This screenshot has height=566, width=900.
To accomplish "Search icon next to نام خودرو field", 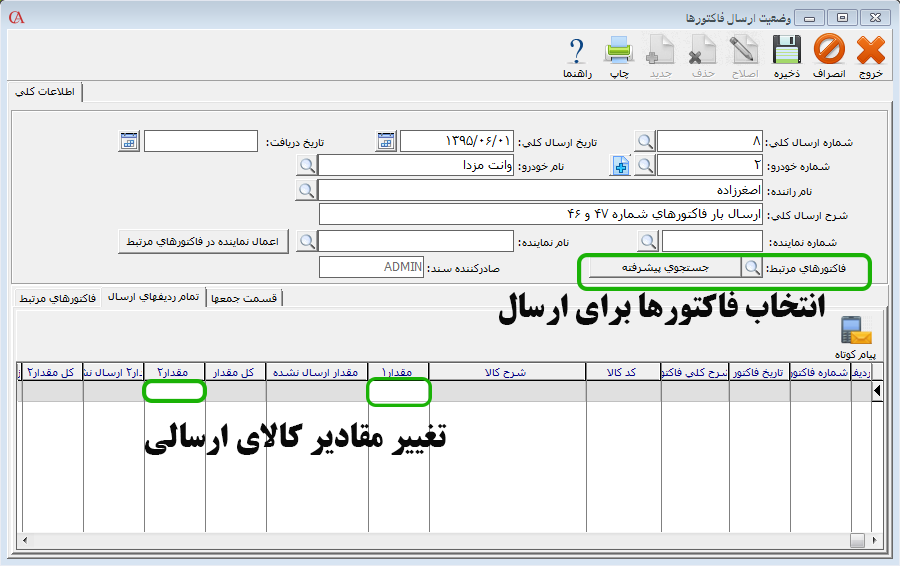I will point(307,165).
